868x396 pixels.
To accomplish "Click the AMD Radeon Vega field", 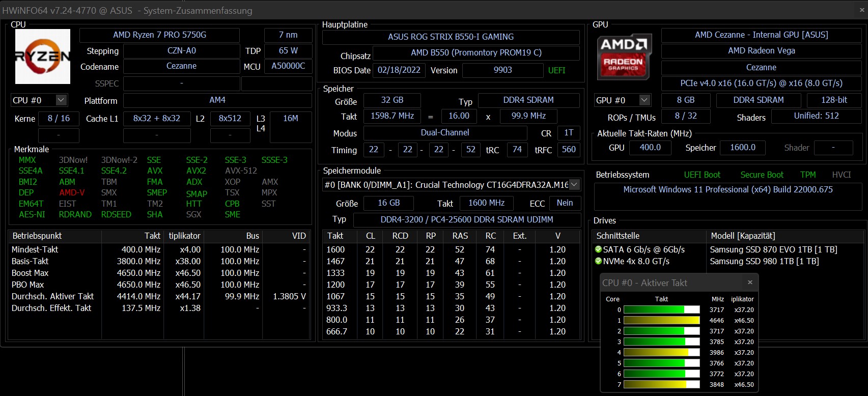I will pyautogui.click(x=762, y=51).
